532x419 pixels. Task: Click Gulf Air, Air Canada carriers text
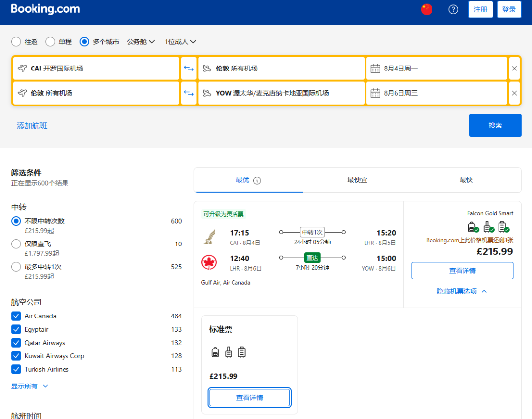click(226, 282)
